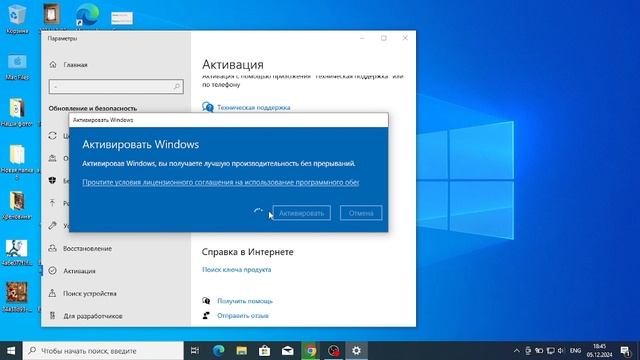Image resolution: width=640 pixels, height=360 pixels.
Task: Select Для разработчиков in the sidebar
Action: [x=93, y=316]
